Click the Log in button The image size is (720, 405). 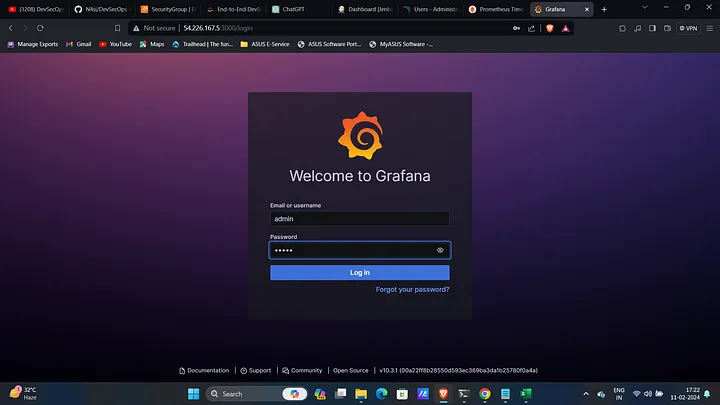[x=360, y=272]
